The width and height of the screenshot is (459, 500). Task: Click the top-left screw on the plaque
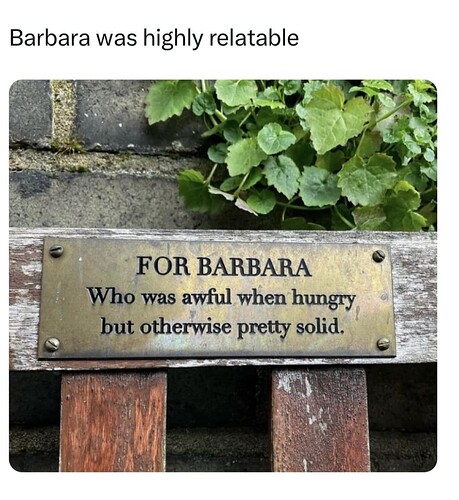coord(56,251)
